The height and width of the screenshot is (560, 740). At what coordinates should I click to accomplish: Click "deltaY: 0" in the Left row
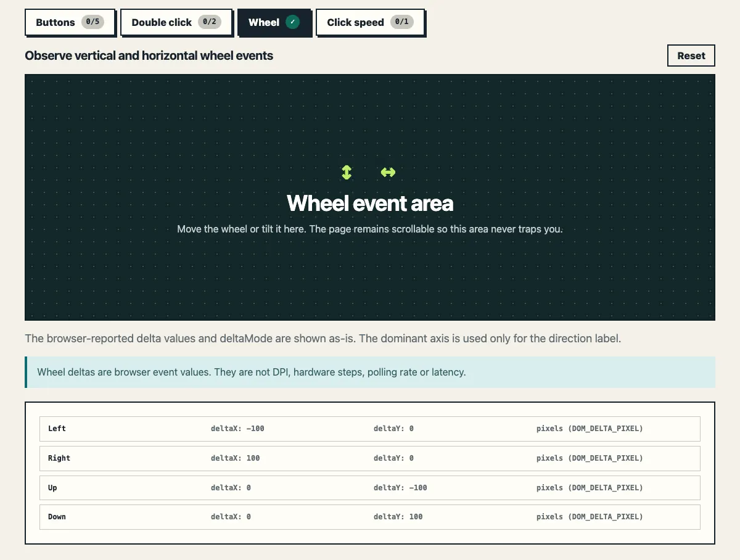tap(393, 429)
